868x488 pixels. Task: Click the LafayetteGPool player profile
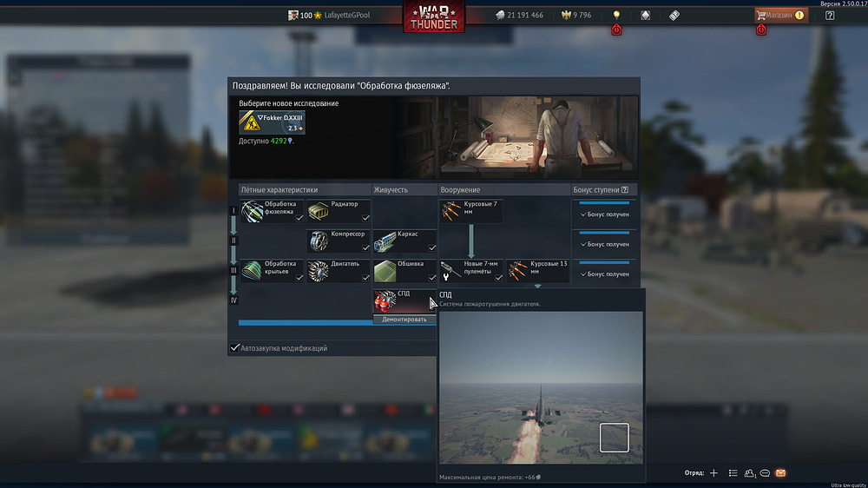347,16
